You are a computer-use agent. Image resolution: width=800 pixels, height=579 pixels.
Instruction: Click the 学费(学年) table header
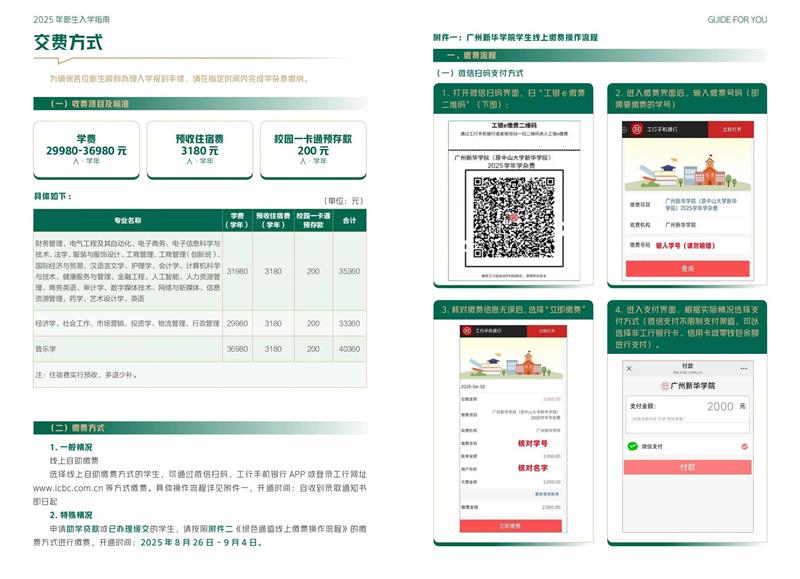pyautogui.click(x=237, y=220)
